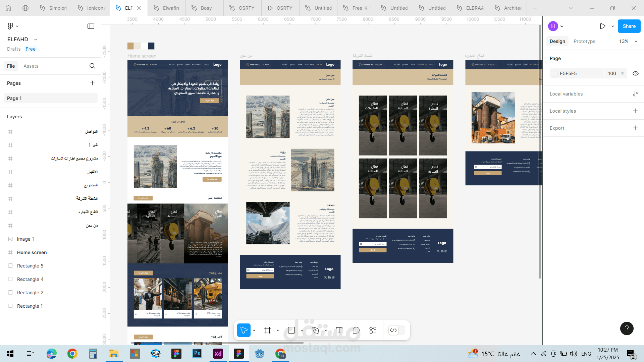Expand the zoom level dropdown
The width and height of the screenshot is (644, 362).
pos(636,41)
